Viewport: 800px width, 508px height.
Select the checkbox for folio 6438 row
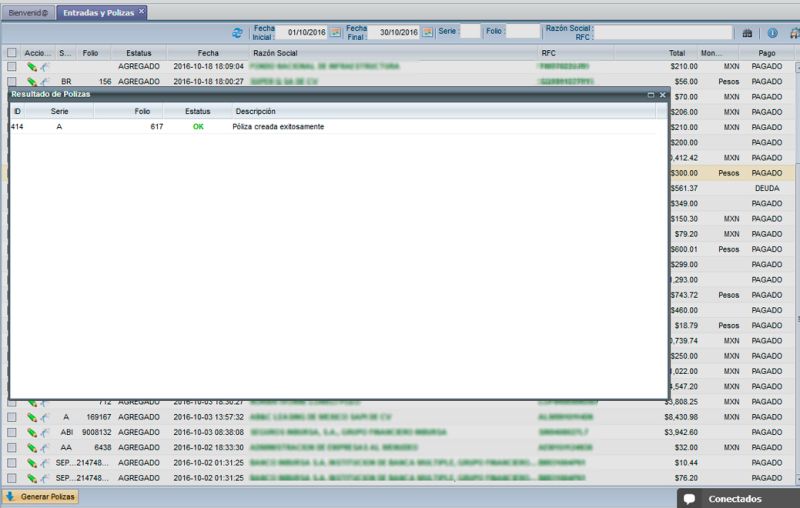12,448
